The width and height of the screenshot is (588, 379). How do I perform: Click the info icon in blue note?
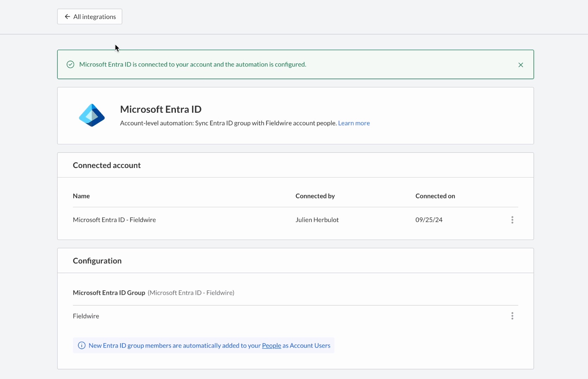coord(81,346)
